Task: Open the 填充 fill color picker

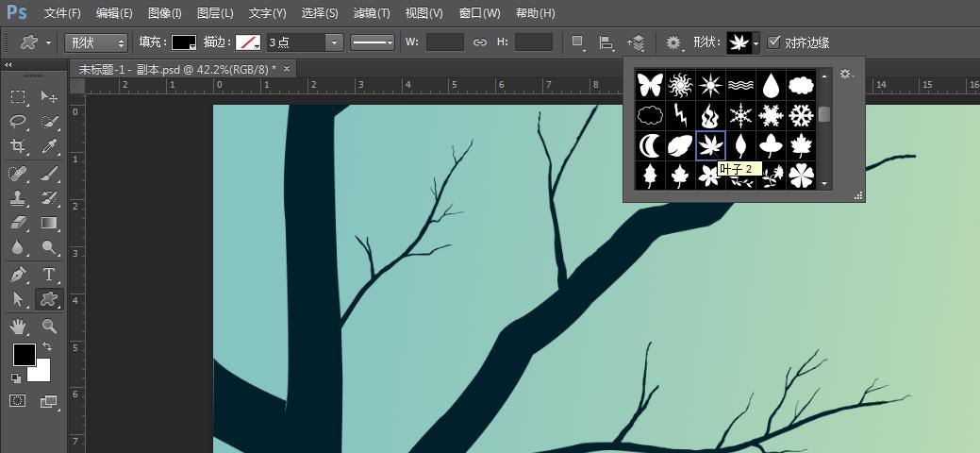Action: pos(184,42)
